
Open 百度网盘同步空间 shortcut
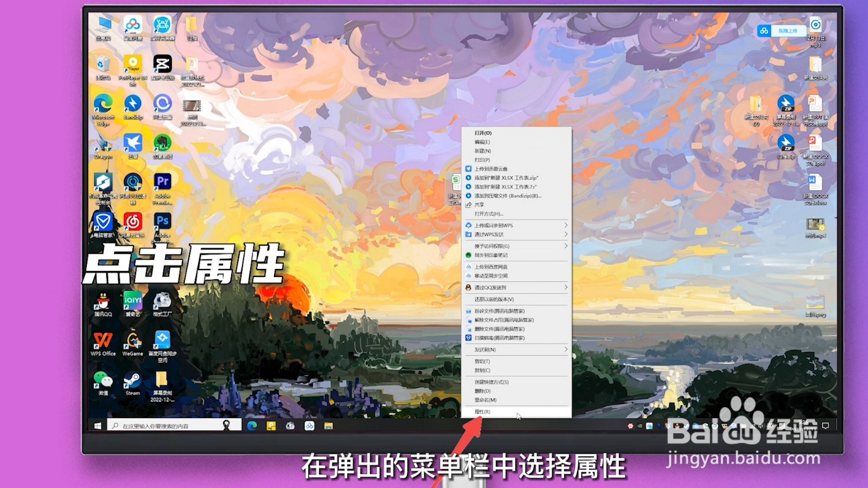click(x=162, y=346)
